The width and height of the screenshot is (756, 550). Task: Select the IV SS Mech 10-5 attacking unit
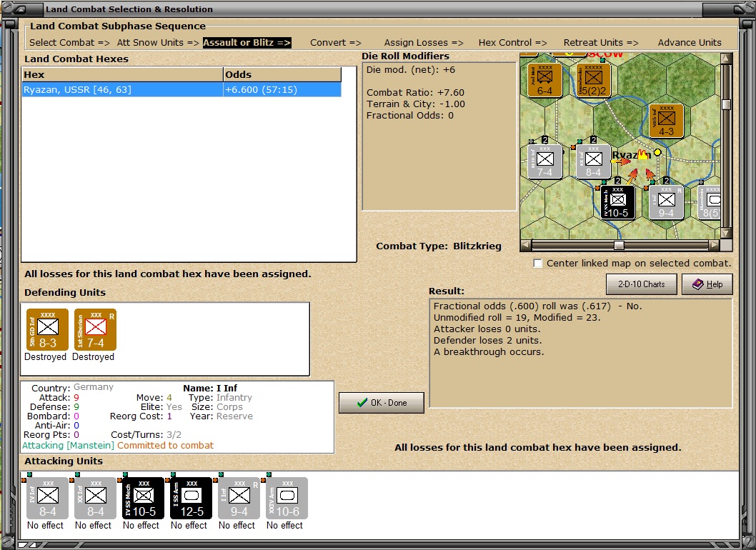143,499
